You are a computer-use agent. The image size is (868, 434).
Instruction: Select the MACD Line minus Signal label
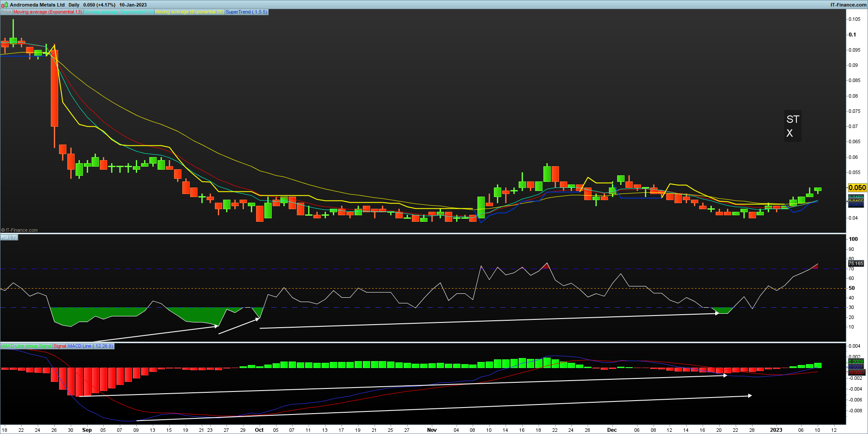tap(26, 346)
